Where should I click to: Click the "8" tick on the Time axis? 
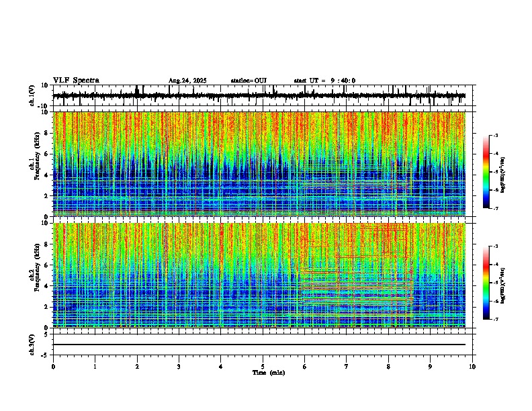point(388,367)
